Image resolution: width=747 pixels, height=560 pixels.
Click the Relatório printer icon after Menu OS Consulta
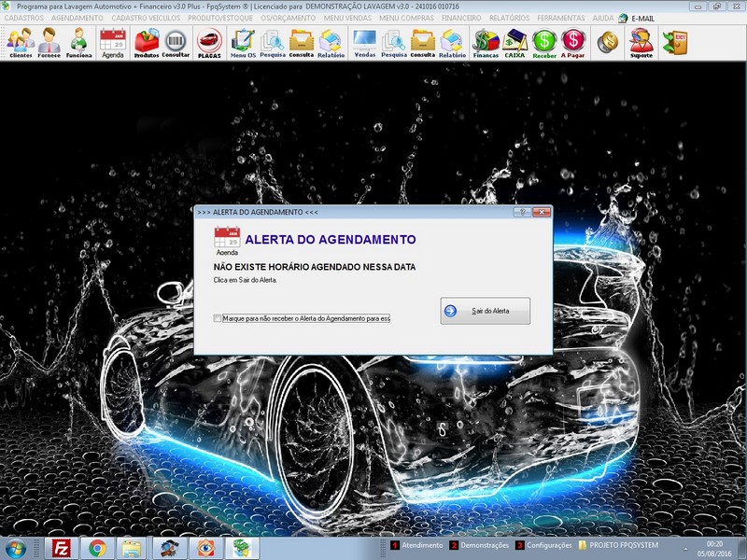331,43
